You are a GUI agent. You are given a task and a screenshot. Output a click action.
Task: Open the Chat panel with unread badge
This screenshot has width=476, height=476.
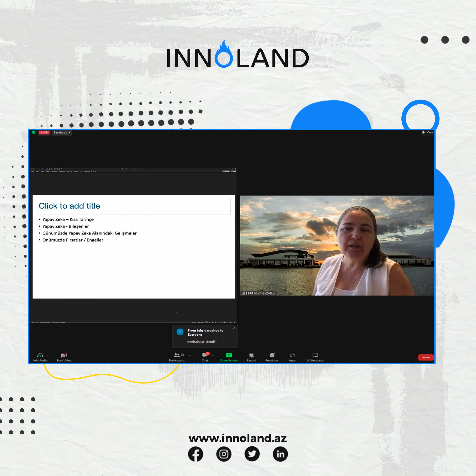tap(205, 357)
